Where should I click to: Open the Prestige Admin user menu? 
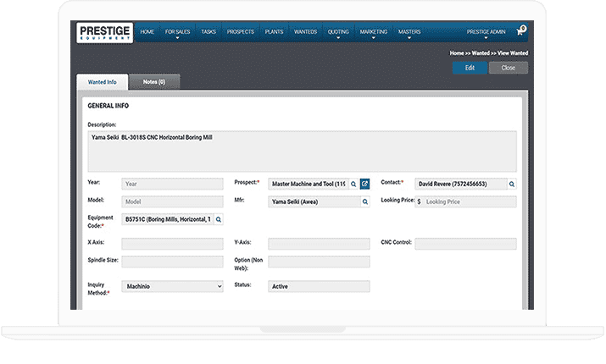[x=486, y=32]
